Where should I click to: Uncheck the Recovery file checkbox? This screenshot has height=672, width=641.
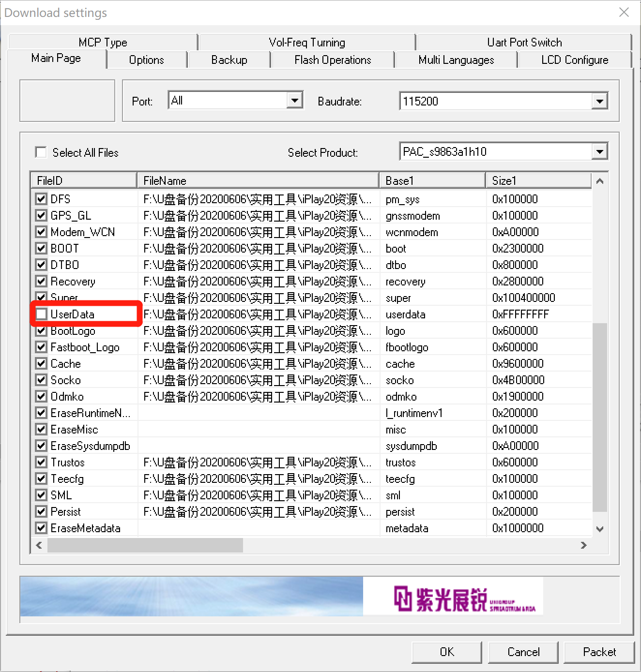41,281
